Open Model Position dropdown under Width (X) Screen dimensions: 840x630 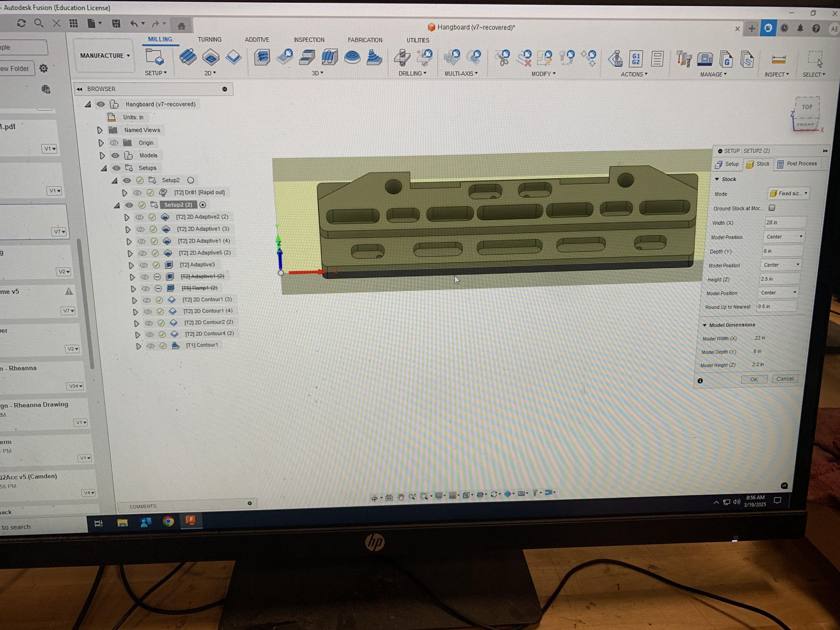click(x=784, y=237)
